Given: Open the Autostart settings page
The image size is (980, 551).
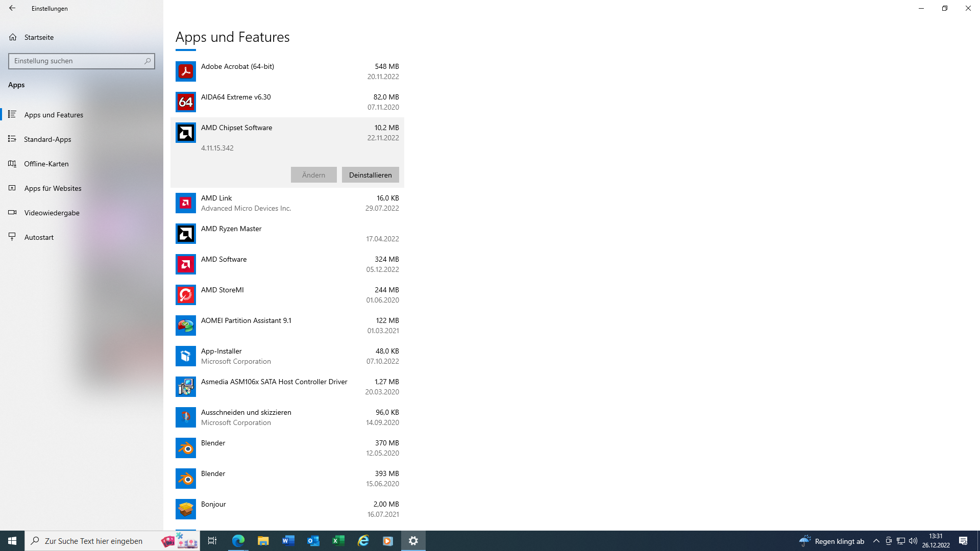Looking at the screenshot, I should click(39, 237).
